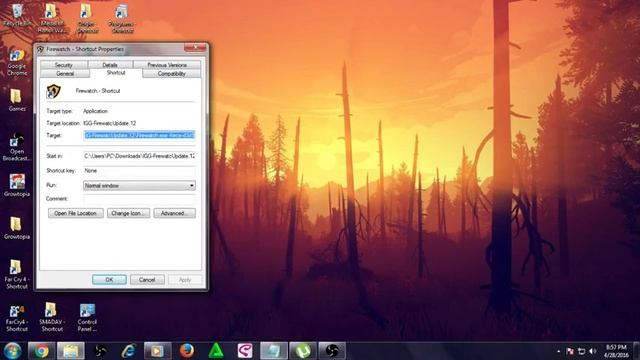Select the Open Broadcaster desktop shortcut
Viewport: 640px width, 360px height.
click(16, 146)
